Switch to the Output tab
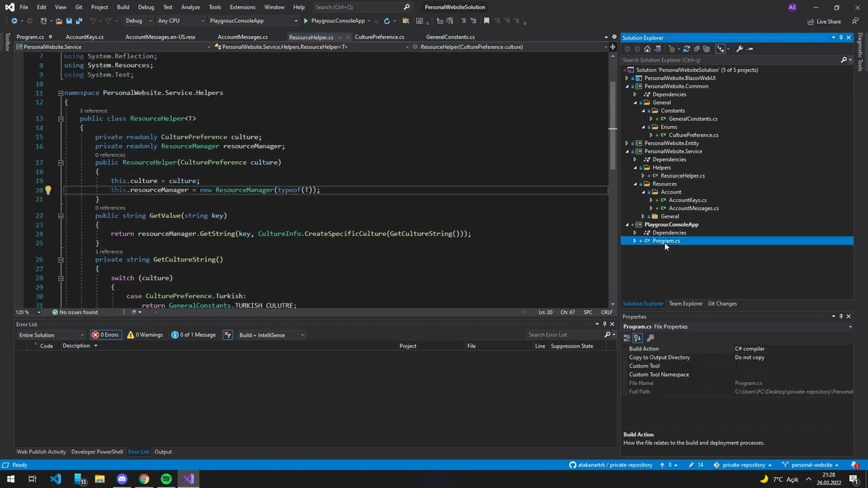This screenshot has height=488, width=868. (163, 452)
